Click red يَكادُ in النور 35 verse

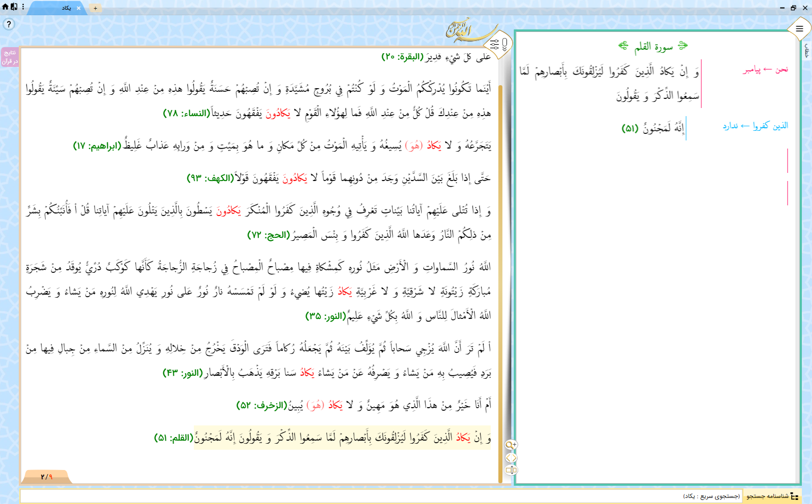pyautogui.click(x=345, y=291)
